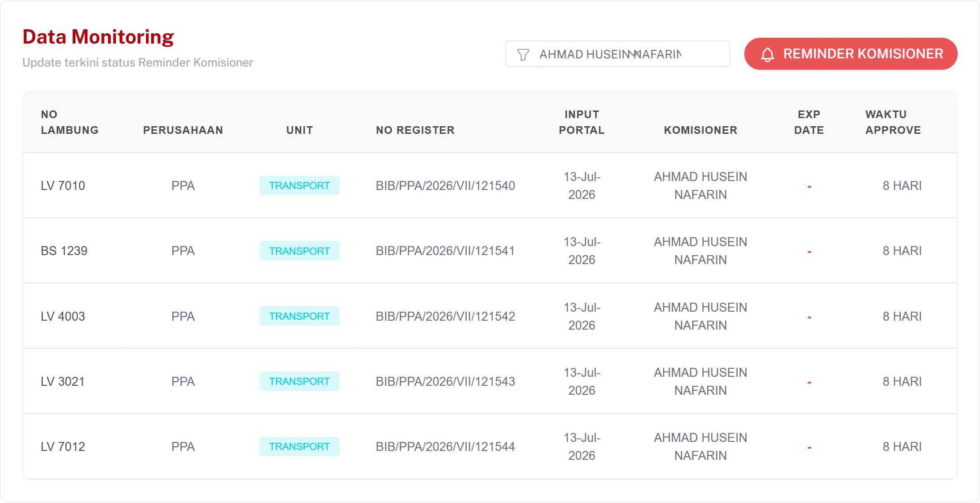Viewport: 980px width, 503px height.
Task: Click the 13-Jul-2026 date in BS 1239 row
Action: point(582,251)
